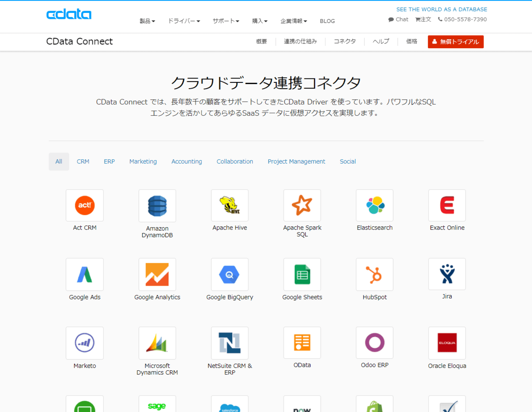
Task: Click the Exact Online label text
Action: point(447,228)
